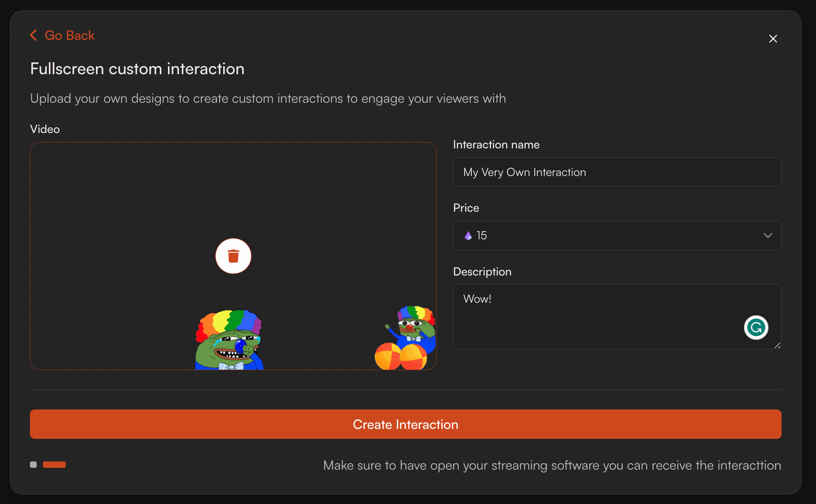Click the crying clown frog image

[229, 341]
